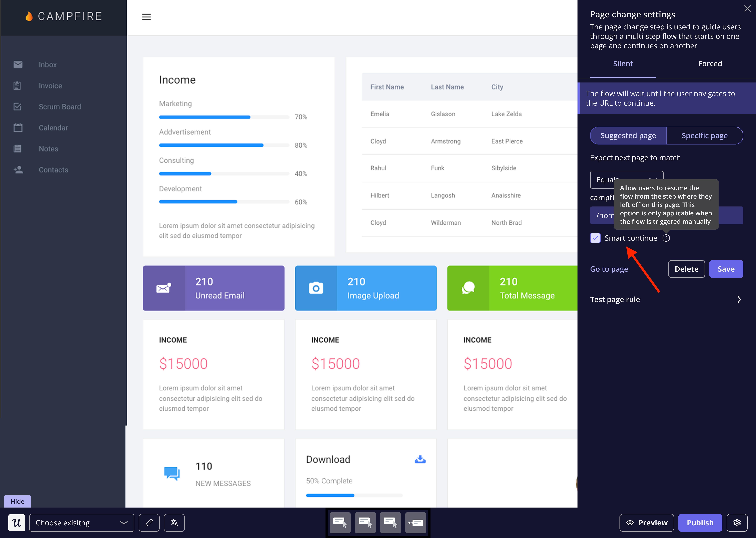The width and height of the screenshot is (756, 538).
Task: Open Invoice from the sidebar
Action: [50, 86]
